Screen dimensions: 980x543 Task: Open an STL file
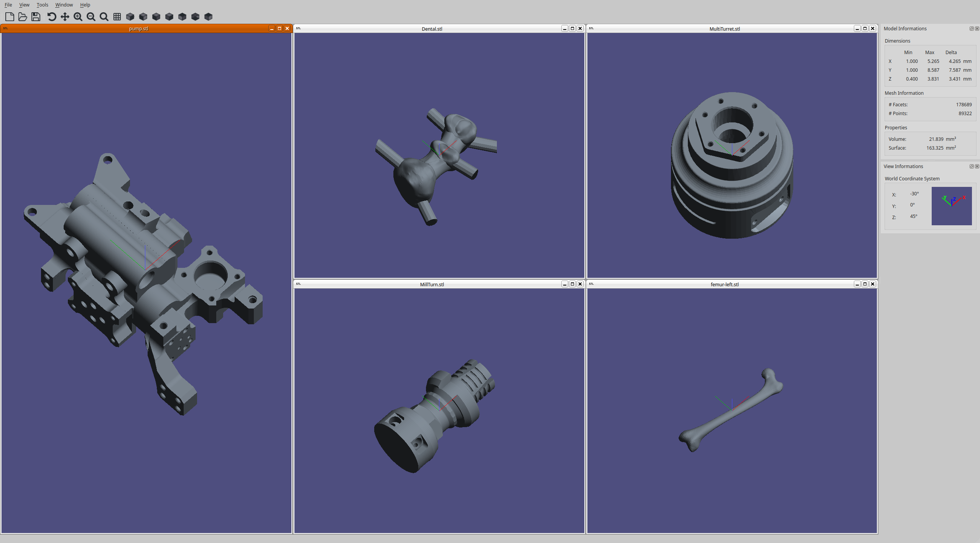pos(22,17)
